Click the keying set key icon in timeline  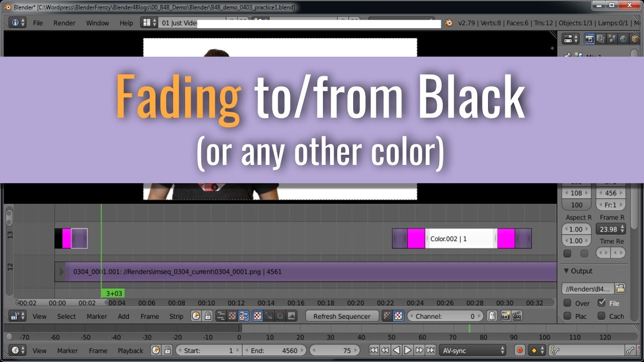click(555, 350)
